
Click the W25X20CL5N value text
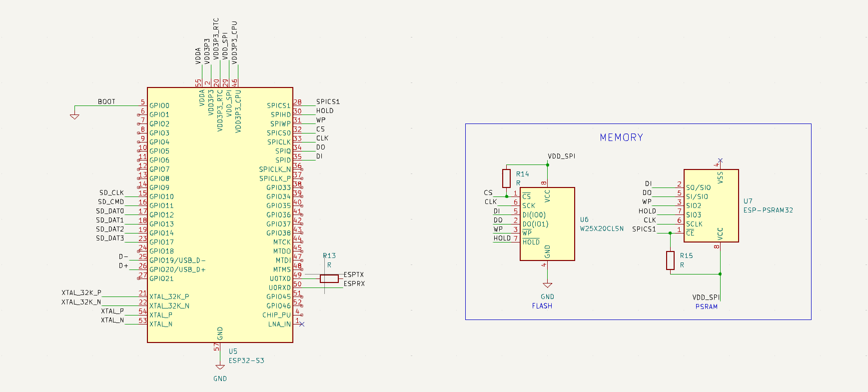(x=602, y=228)
